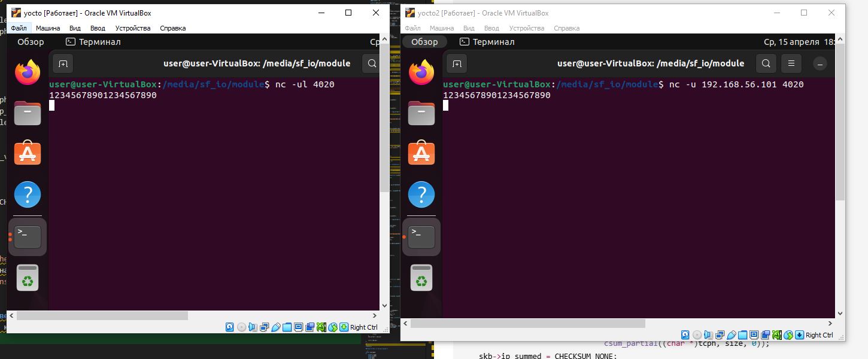
Task: Open the Вид menu in yocto2 window
Action: coord(469,28)
